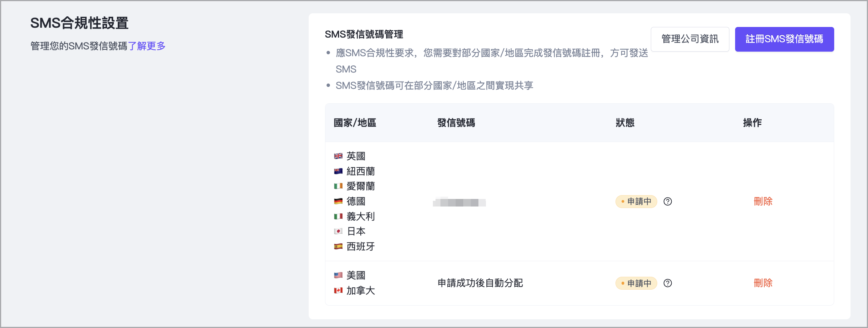
Task: Click the US flag beside 美國
Action: coord(338,275)
